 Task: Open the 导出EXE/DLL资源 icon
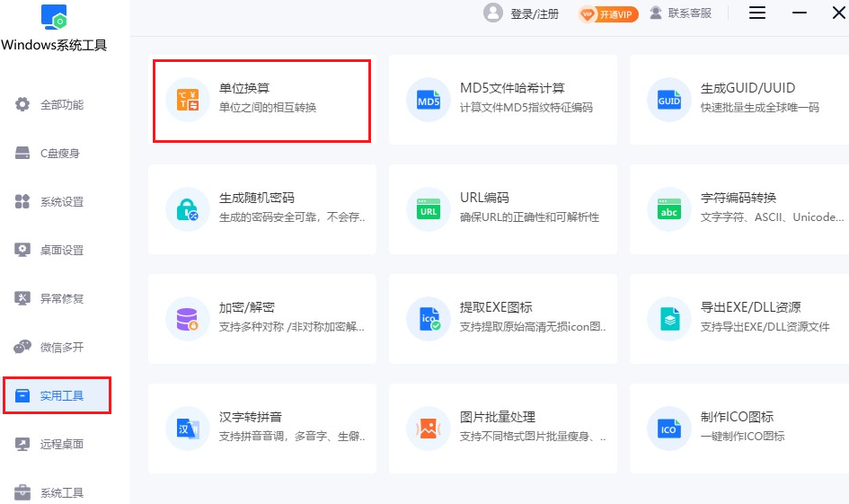point(669,318)
